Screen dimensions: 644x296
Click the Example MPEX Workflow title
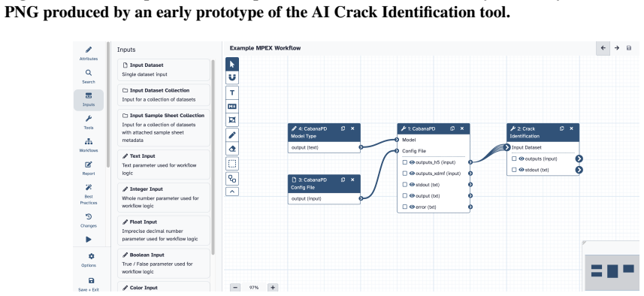pyautogui.click(x=265, y=48)
